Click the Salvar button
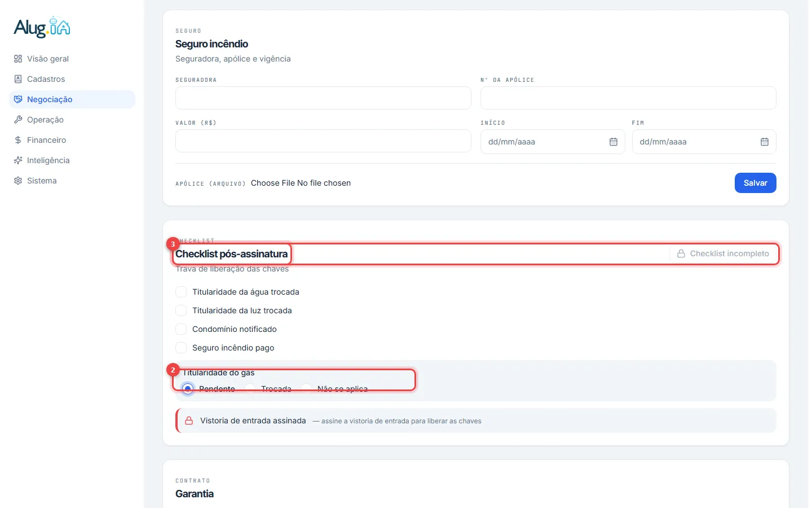Screen dimensions: 812x508 coord(756,183)
